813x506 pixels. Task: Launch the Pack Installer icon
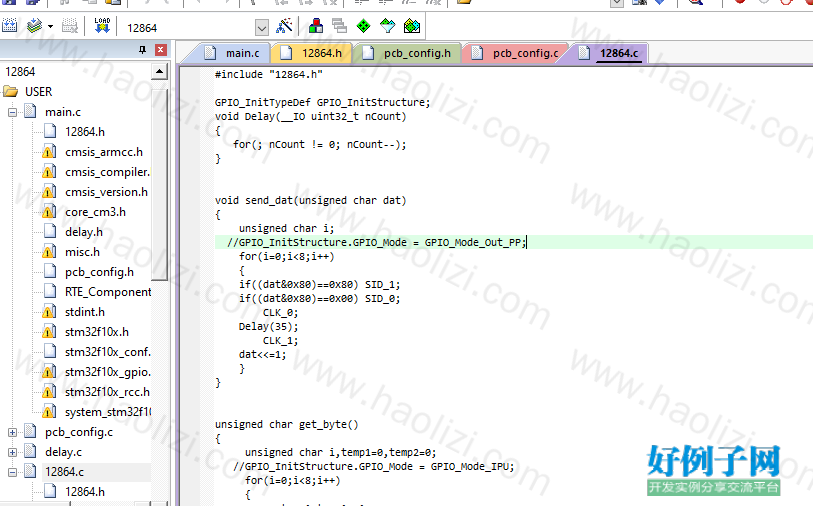pyautogui.click(x=412, y=25)
